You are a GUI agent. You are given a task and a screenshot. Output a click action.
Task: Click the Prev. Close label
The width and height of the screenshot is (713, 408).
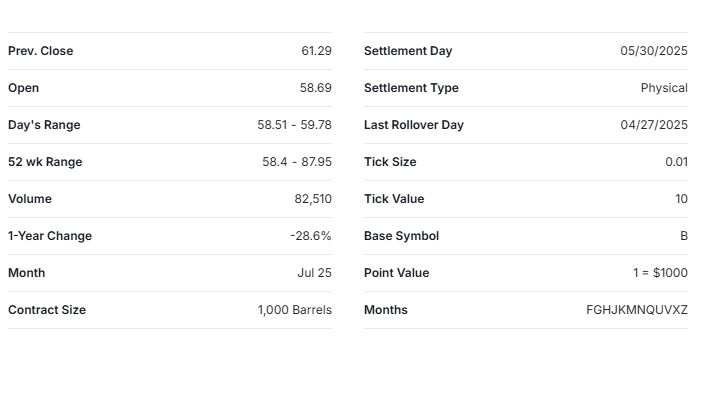click(x=40, y=51)
